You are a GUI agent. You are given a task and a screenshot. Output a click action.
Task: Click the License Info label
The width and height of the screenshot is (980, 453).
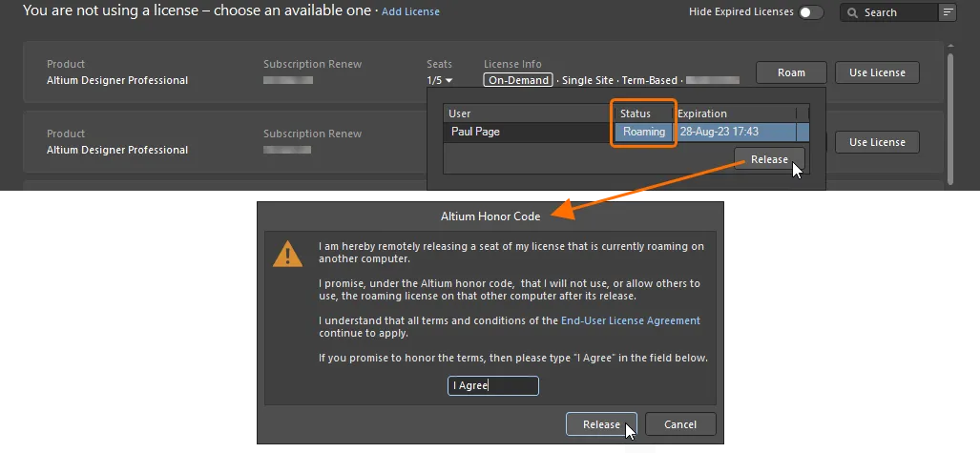(x=512, y=64)
